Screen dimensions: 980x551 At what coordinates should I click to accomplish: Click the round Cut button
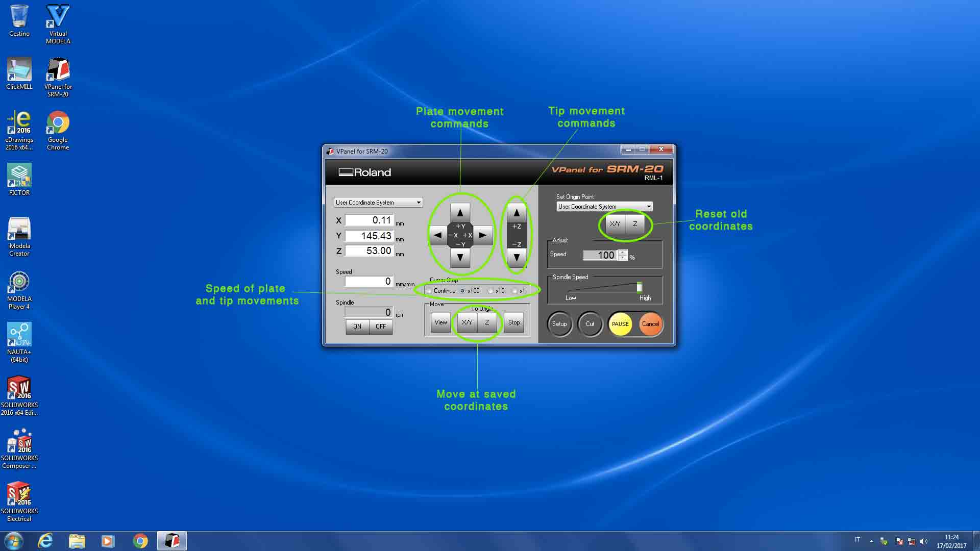[590, 324]
